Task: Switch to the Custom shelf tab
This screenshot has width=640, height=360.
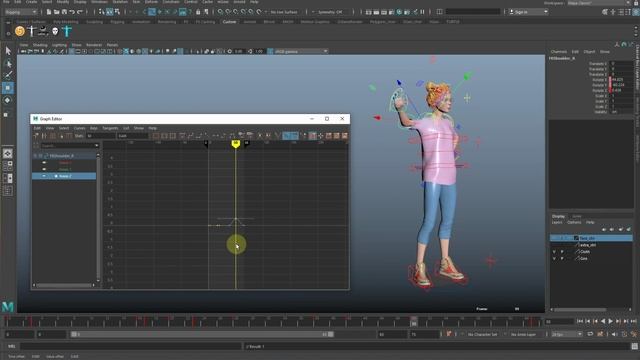Action: coord(229,22)
